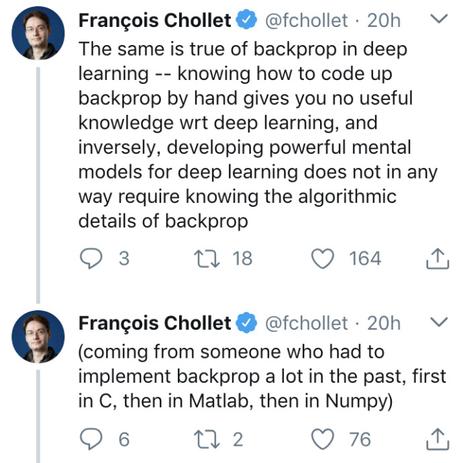Share the first tweet via share icon

point(438,259)
